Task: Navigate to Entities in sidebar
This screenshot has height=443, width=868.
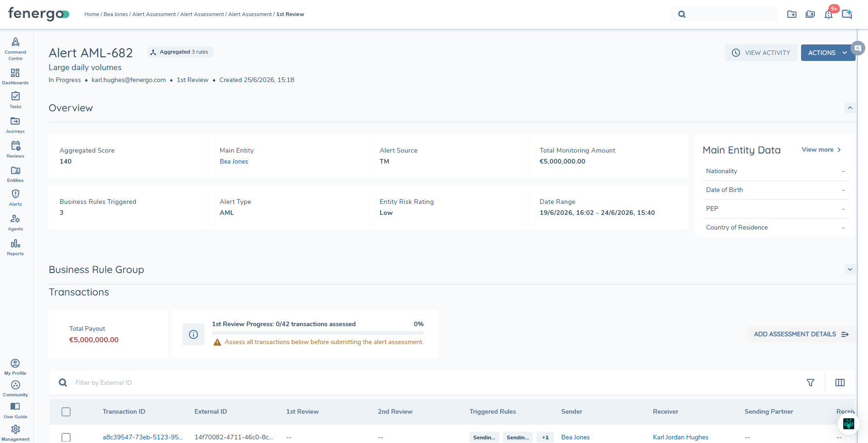Action: click(16, 174)
